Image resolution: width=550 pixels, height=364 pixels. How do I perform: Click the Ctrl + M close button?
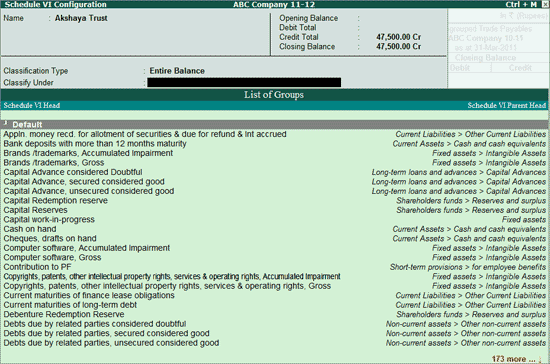544,4
